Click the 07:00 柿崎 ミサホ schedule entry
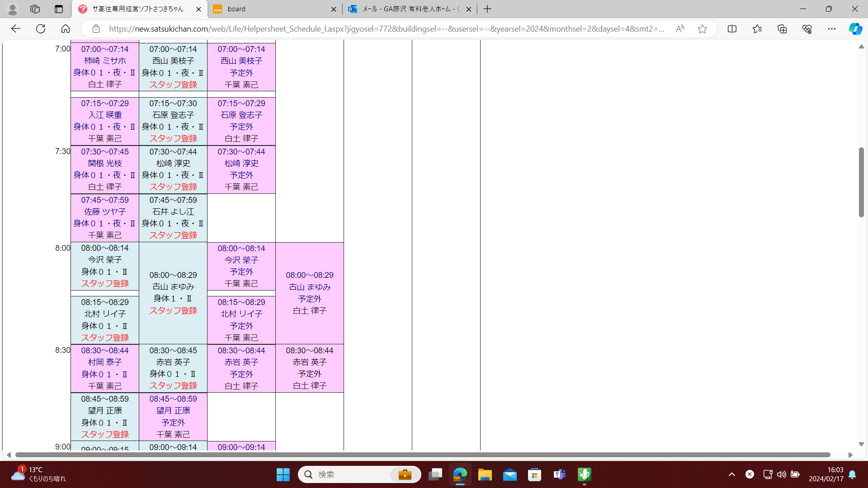Viewport: 868px width, 488px height. click(105, 66)
